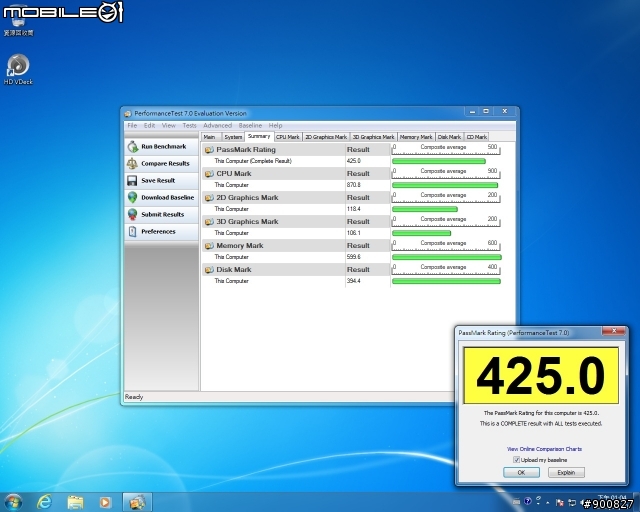Viewport: 640px width, 512px height.
Task: Open the View menu
Action: 168,125
